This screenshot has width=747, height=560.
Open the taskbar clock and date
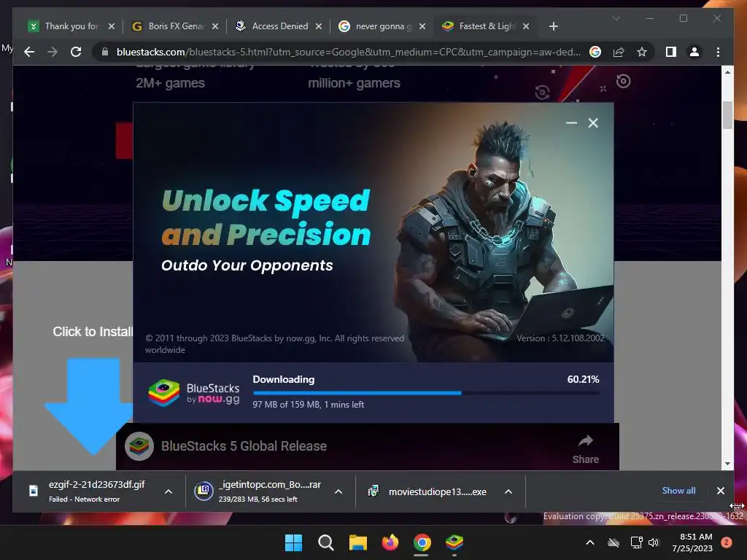(x=692, y=542)
